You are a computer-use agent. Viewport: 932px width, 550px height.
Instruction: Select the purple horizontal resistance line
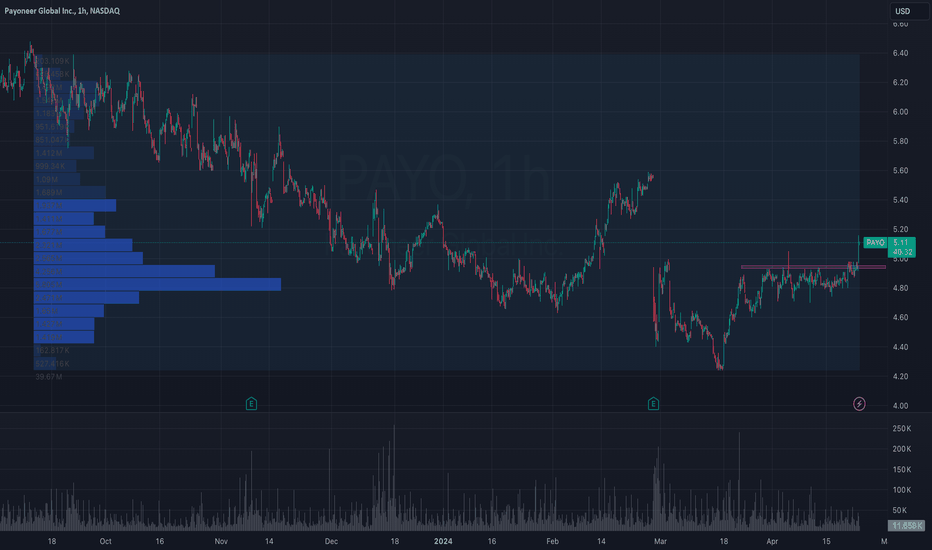813,267
